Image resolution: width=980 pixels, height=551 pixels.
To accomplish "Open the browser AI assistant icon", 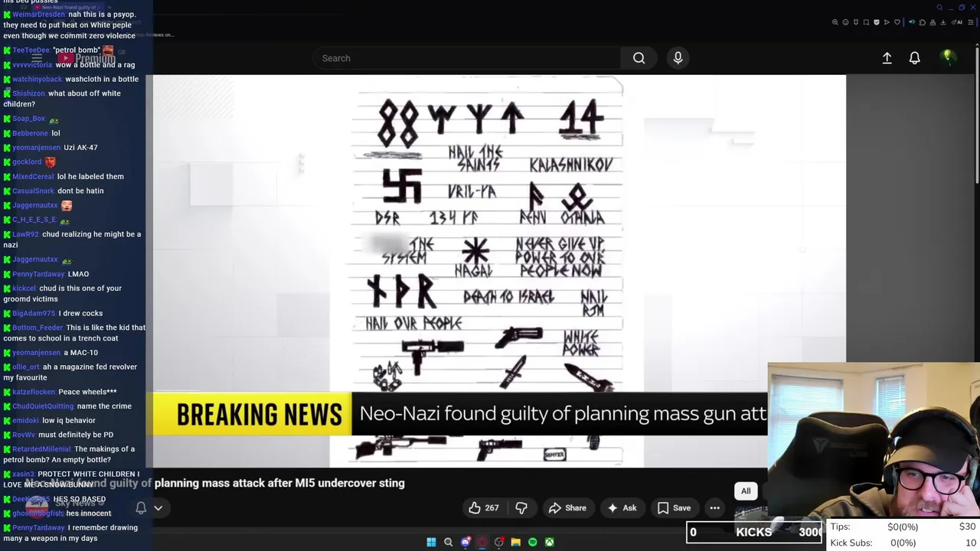I will [x=956, y=22].
